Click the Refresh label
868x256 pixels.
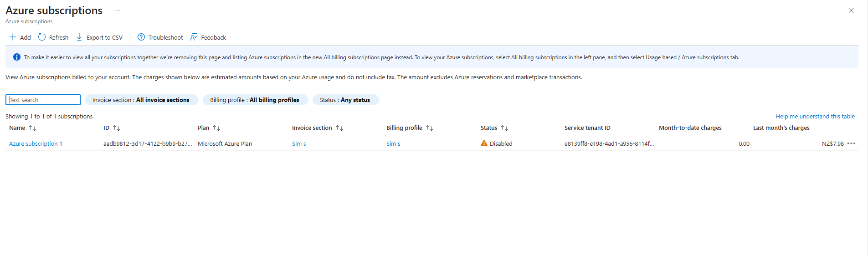pyautogui.click(x=59, y=37)
